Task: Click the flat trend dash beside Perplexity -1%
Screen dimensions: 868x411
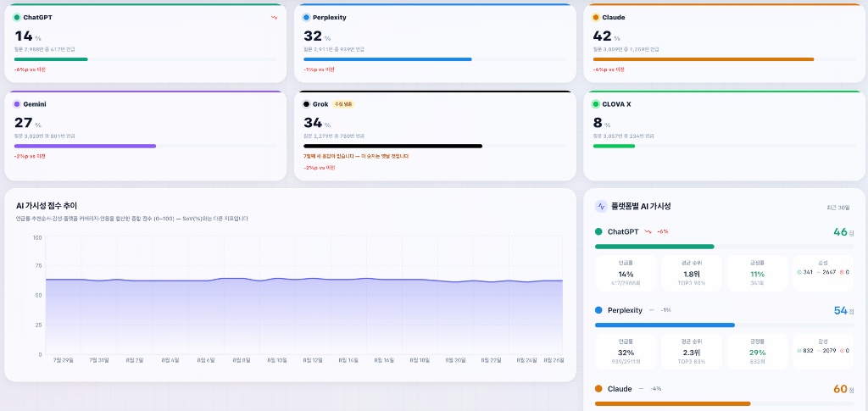Action: pyautogui.click(x=652, y=310)
